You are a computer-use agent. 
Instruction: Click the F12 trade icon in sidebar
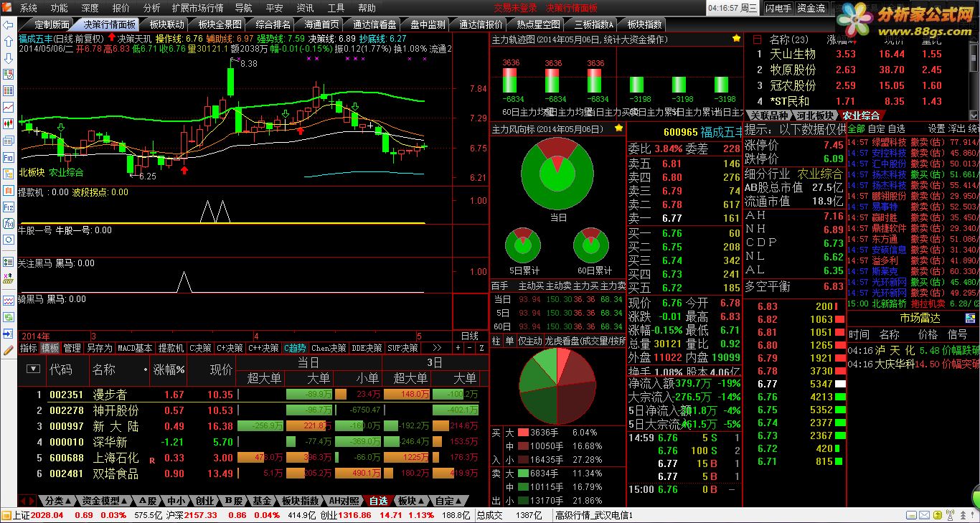[x=8, y=207]
